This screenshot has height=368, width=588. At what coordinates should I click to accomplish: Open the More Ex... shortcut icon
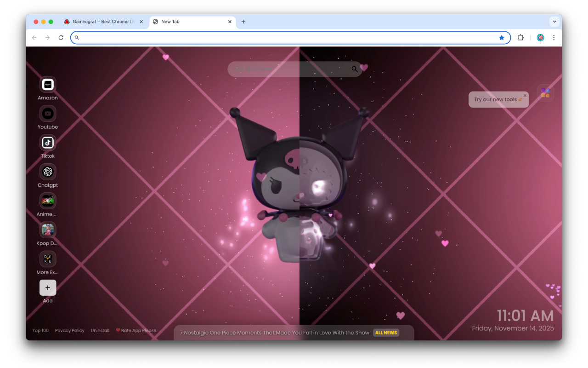pyautogui.click(x=48, y=259)
